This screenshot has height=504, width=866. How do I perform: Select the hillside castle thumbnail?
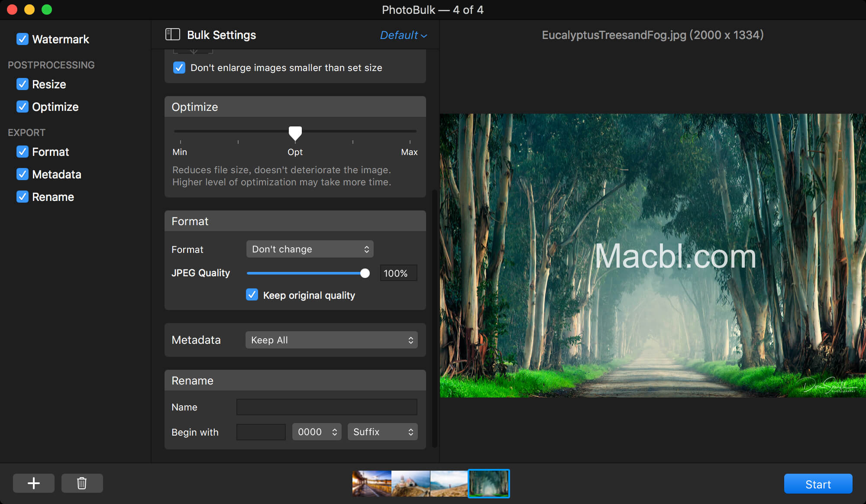point(410,484)
